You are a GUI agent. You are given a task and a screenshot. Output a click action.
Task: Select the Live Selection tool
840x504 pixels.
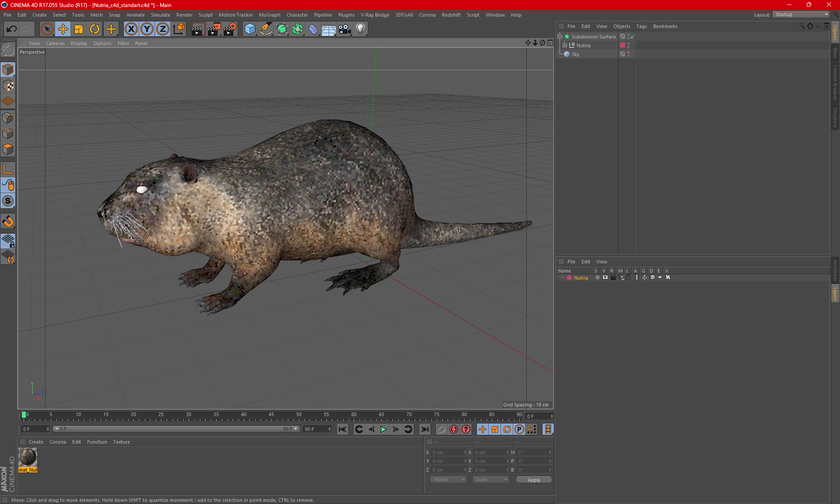pos(47,29)
